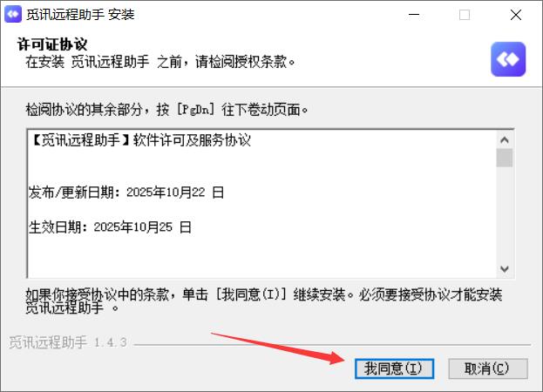Click the license scrollbar up arrow
543x392 pixels.
(x=505, y=139)
